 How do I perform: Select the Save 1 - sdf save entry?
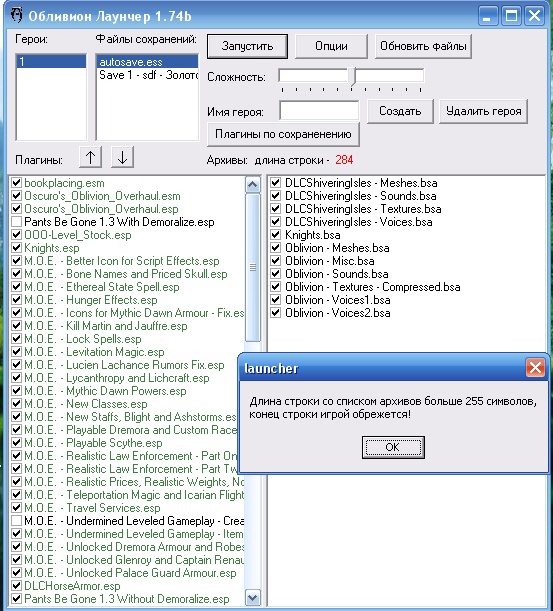coord(147,75)
